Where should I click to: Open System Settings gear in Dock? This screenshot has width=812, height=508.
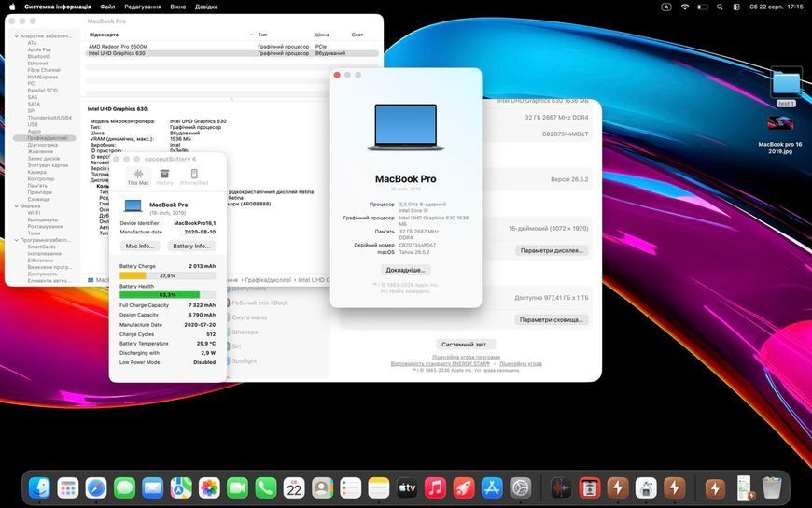[521, 487]
